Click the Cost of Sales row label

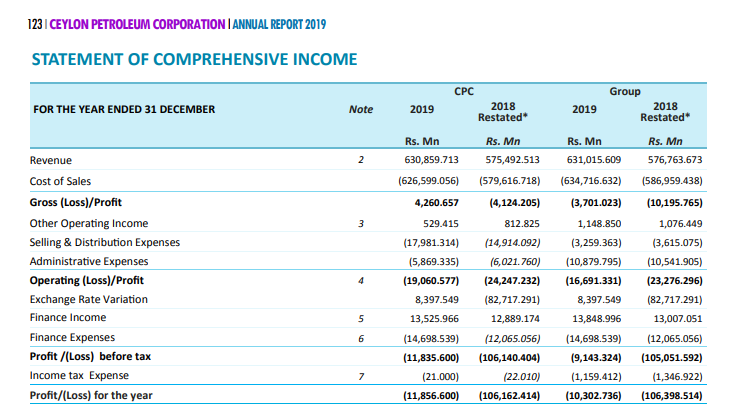pos(60,181)
